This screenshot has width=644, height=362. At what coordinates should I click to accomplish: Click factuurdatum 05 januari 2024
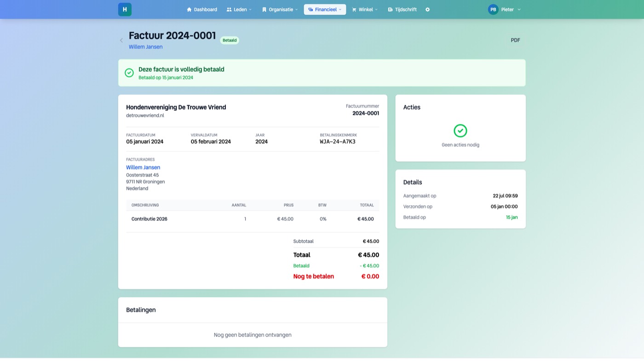coord(145,142)
